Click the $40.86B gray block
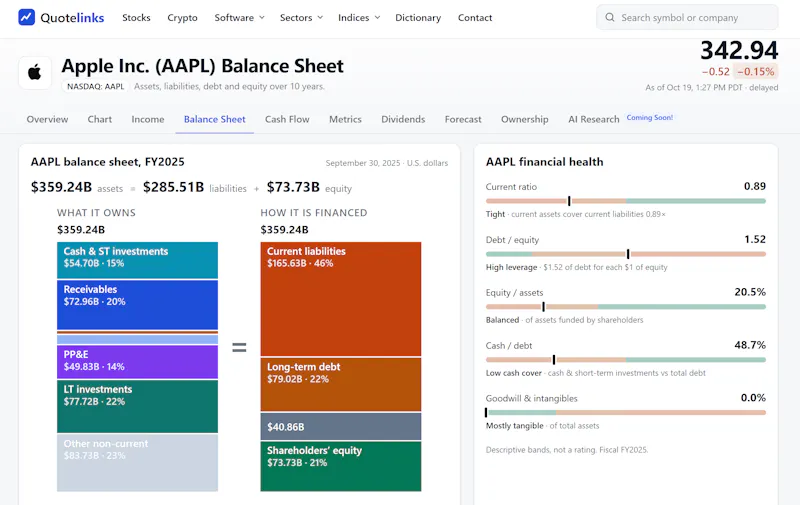This screenshot has height=505, width=800. (341, 426)
